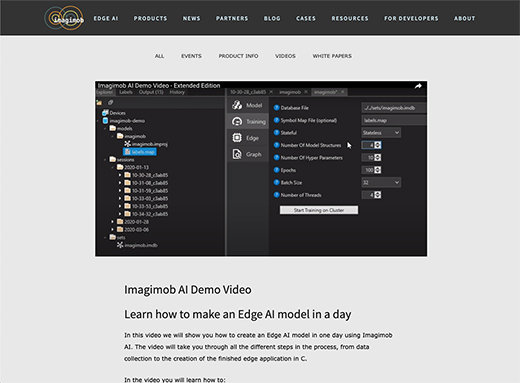The height and width of the screenshot is (383, 520).
Task: Close the 10-30-28_c3ab85 editor tab
Action: click(x=271, y=92)
